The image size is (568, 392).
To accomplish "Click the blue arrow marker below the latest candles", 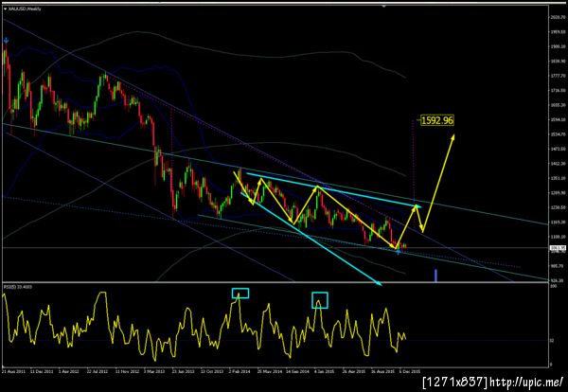I will pos(399,252).
